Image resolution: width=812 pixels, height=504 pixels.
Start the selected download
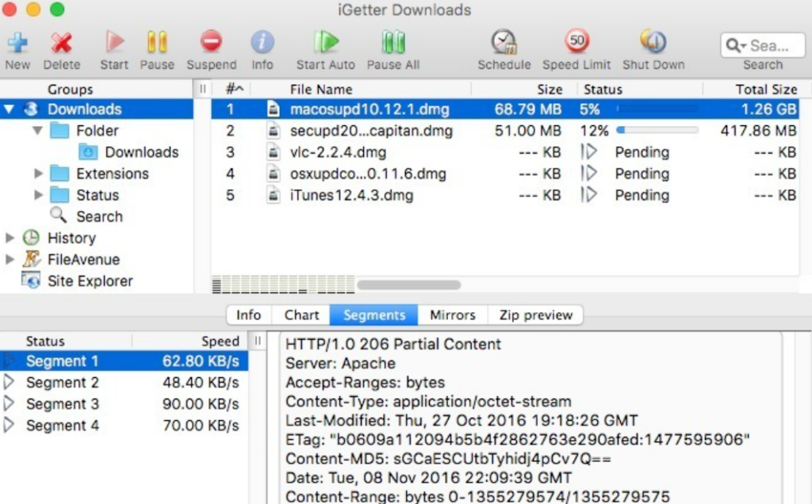coord(114,42)
